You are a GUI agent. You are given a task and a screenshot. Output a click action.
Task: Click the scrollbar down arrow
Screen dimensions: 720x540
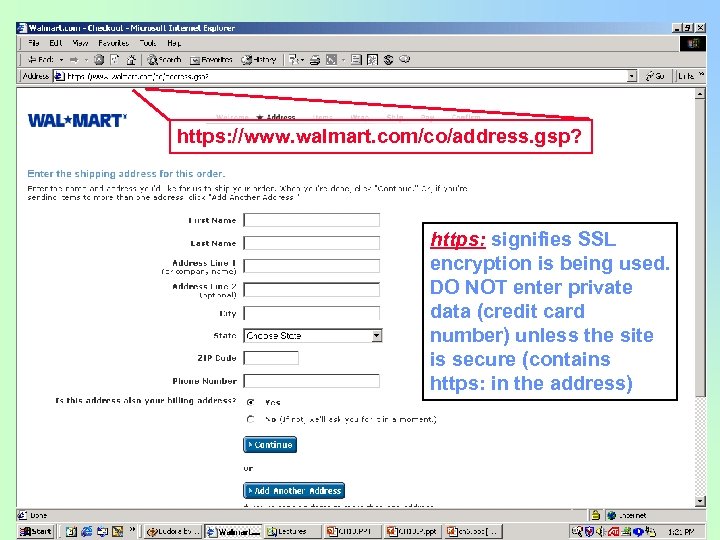(700, 501)
